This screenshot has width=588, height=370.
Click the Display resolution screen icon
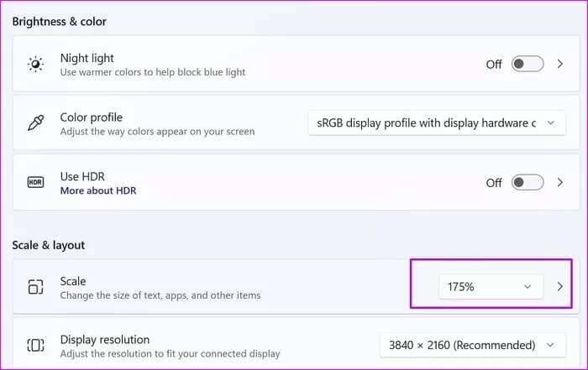point(35,345)
